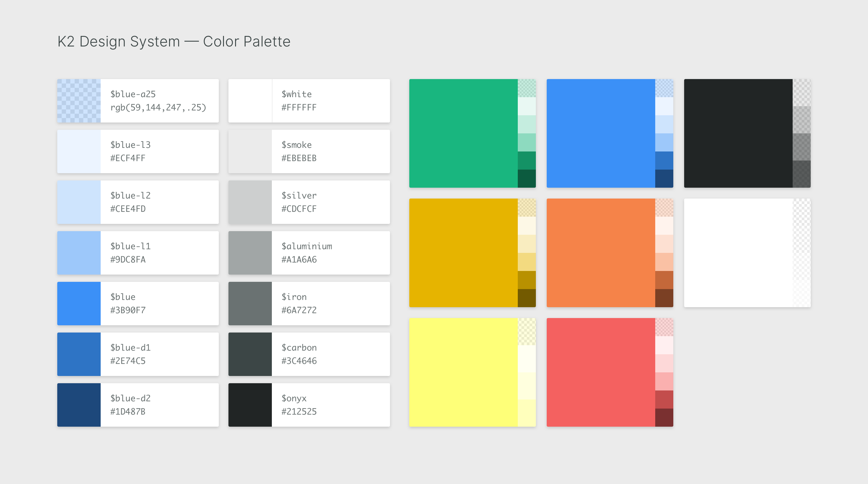868x484 pixels.
Task: Click the $blue-d1 dark blue swatch
Action: click(79, 354)
